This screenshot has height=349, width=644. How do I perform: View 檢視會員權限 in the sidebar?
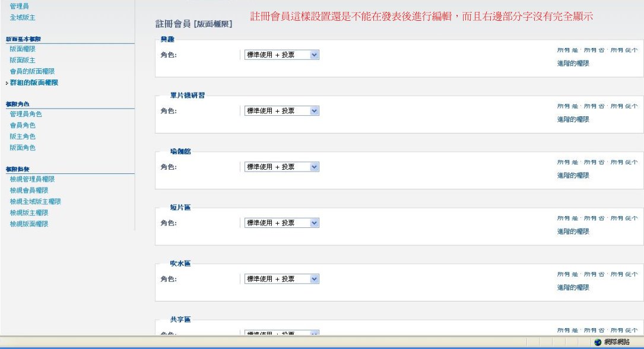tap(29, 191)
